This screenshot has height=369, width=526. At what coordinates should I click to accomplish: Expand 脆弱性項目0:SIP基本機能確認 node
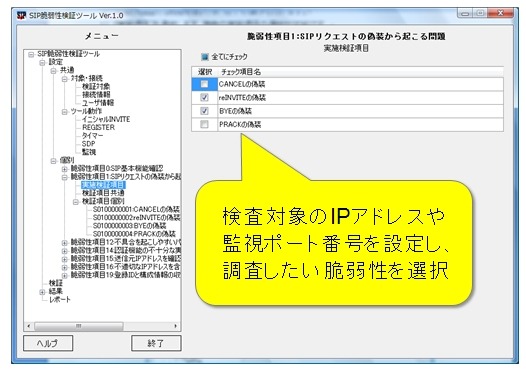coord(64,169)
